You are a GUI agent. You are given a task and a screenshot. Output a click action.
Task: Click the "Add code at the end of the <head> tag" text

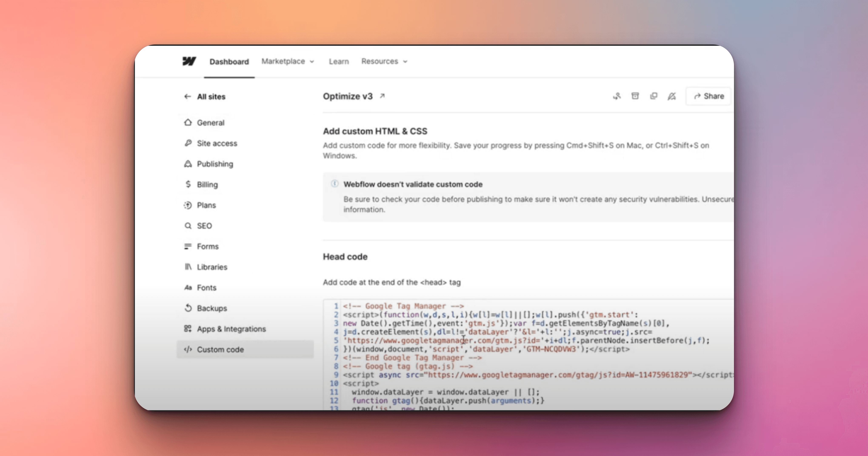(x=391, y=282)
